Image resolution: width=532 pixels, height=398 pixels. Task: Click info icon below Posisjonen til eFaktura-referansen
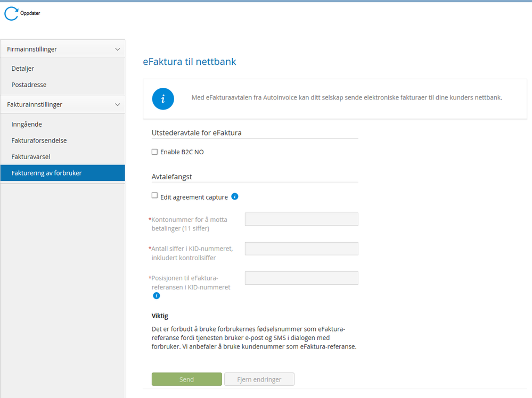pos(157,296)
